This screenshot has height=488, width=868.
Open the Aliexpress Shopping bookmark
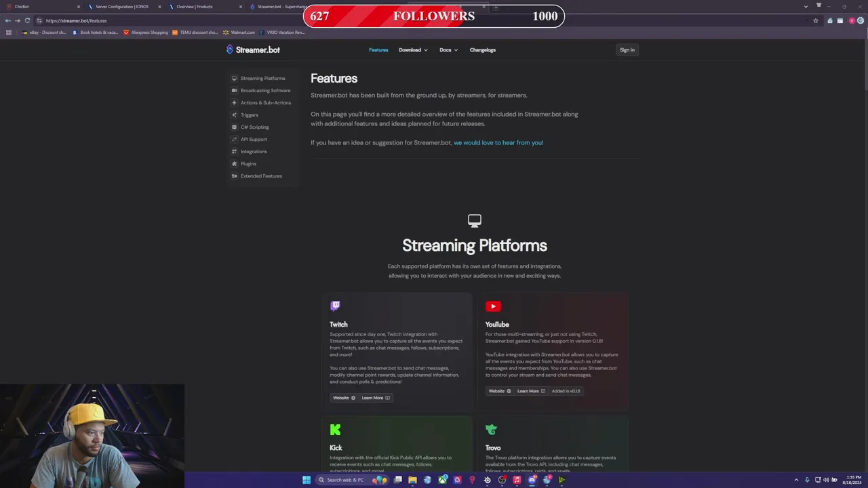[145, 32]
